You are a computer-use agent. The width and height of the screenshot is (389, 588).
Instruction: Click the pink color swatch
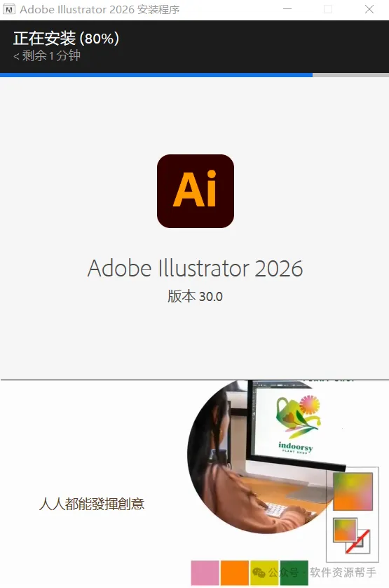click(x=205, y=573)
